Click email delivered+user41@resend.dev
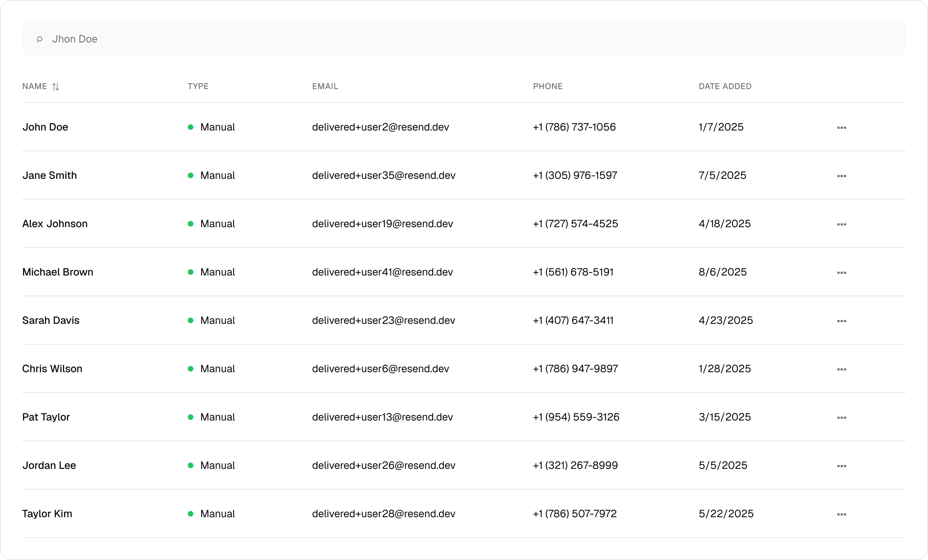 point(382,272)
